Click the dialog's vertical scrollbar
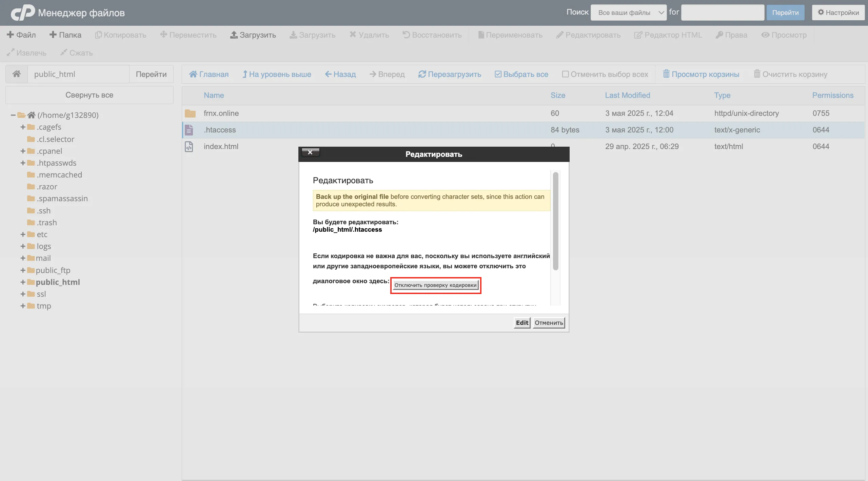 click(555, 221)
